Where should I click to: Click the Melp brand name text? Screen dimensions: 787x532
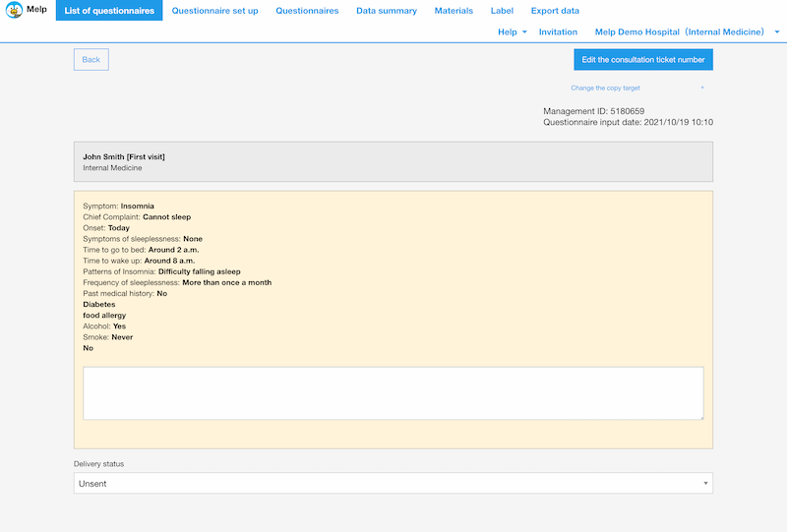[x=36, y=9]
